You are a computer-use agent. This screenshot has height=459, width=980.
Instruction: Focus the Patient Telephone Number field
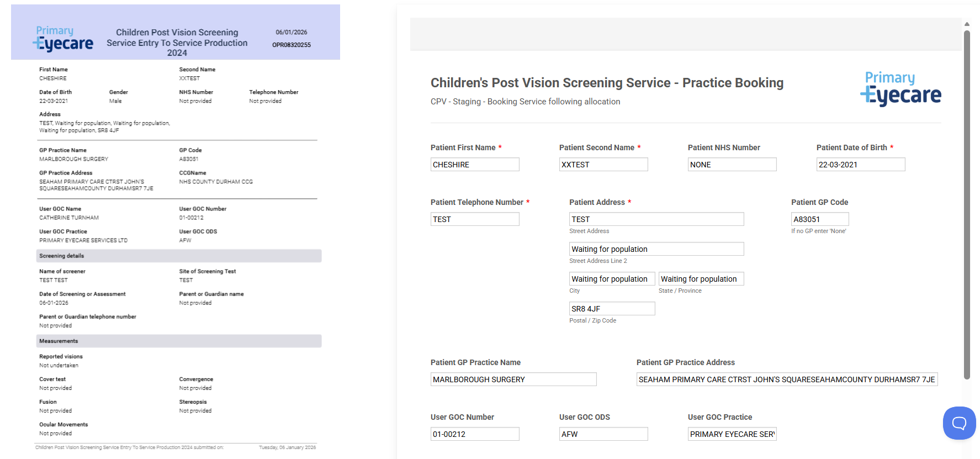[x=474, y=219]
